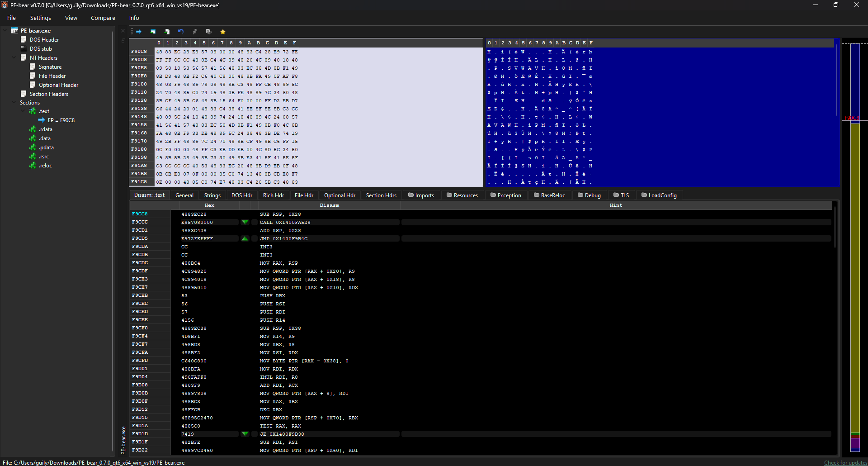
Task: Click the disassembly panel vertical scrollbar
Action: click(x=835, y=226)
